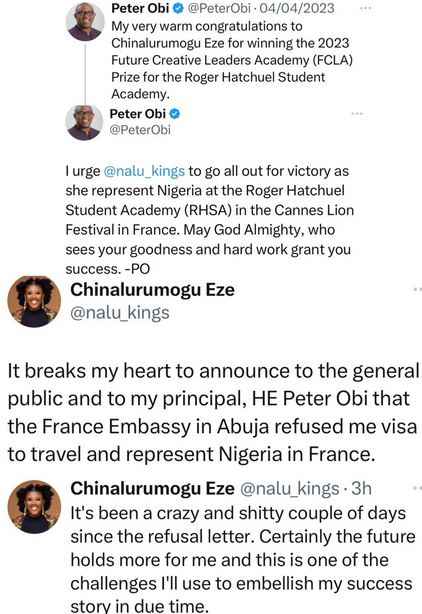Click the @PeterObi handle in the first tweet
422x614 pixels.
coord(219,8)
